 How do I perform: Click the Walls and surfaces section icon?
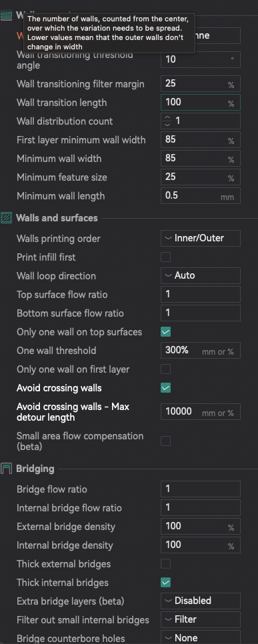pos(6,218)
